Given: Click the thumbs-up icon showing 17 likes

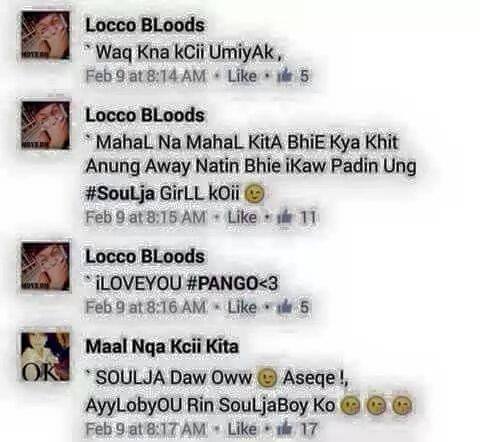Looking at the screenshot, I should [x=284, y=429].
